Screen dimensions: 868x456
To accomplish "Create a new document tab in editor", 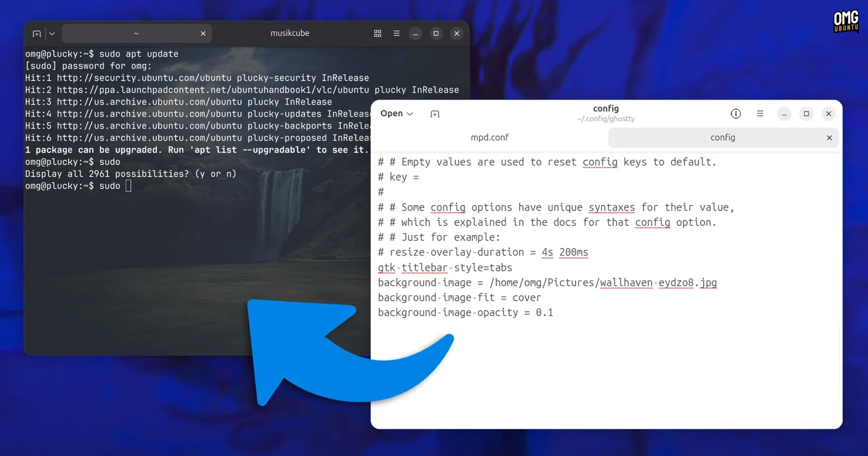I will point(435,114).
